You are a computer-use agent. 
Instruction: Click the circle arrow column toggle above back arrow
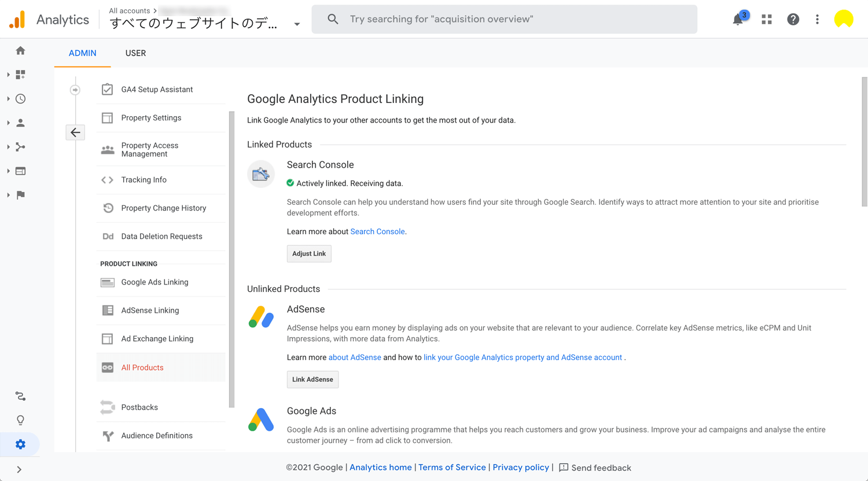[x=75, y=90]
